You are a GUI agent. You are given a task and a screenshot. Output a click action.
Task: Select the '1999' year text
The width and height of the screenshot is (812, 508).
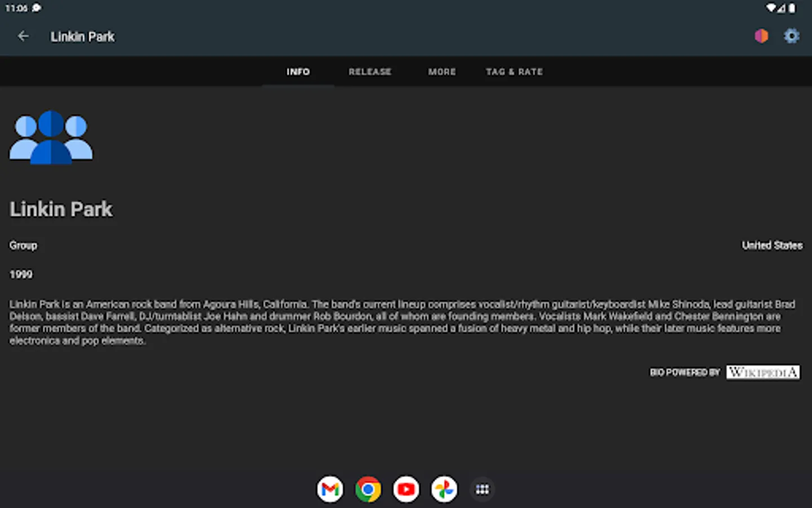coord(21,274)
